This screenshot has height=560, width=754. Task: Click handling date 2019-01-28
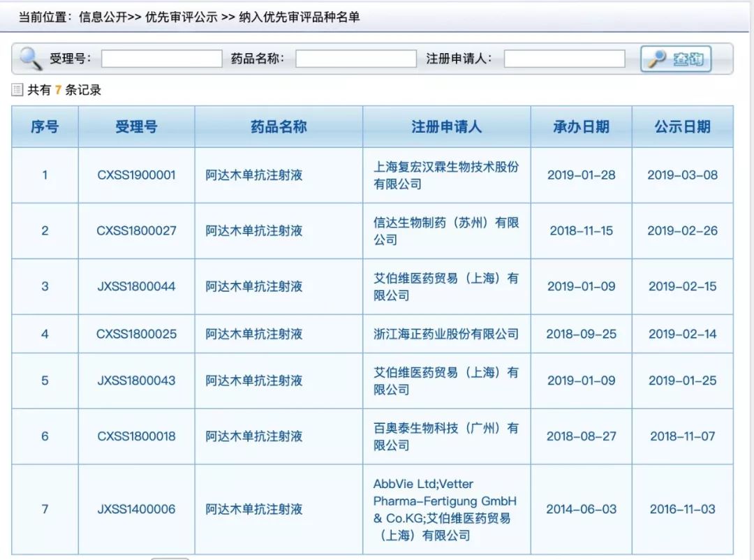(x=581, y=175)
